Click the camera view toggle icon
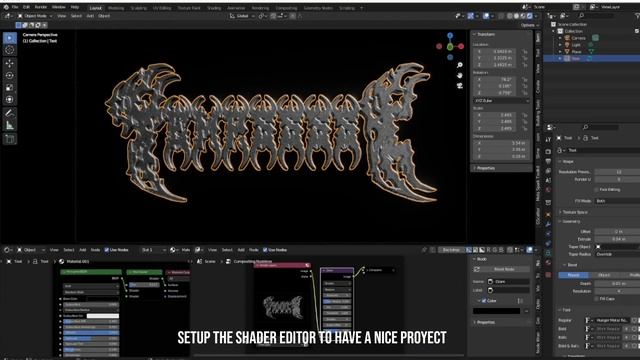 [460, 86]
